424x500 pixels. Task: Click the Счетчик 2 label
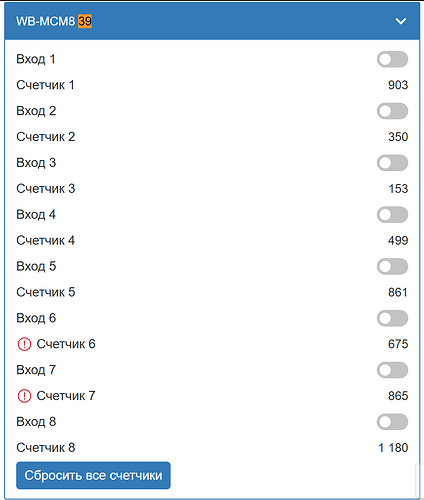(46, 137)
